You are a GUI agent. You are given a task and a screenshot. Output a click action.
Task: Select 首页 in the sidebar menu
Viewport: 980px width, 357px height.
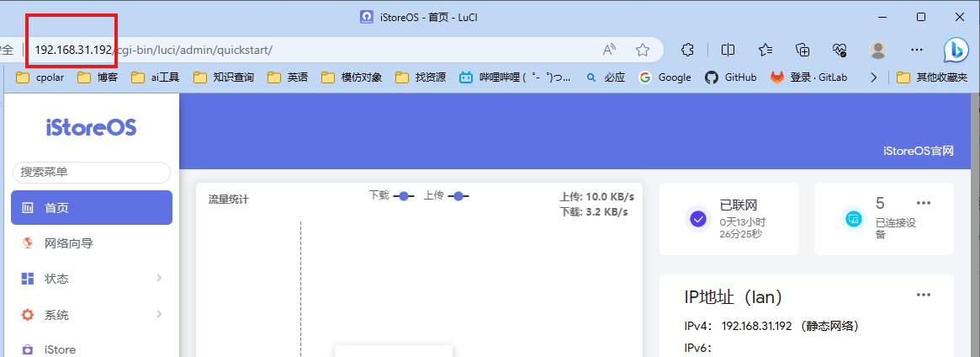[x=91, y=208]
